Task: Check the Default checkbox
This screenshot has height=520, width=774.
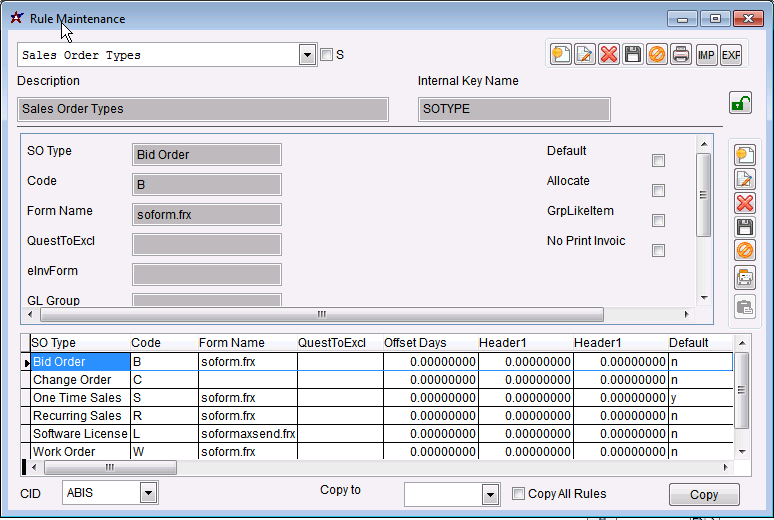Action: [658, 160]
